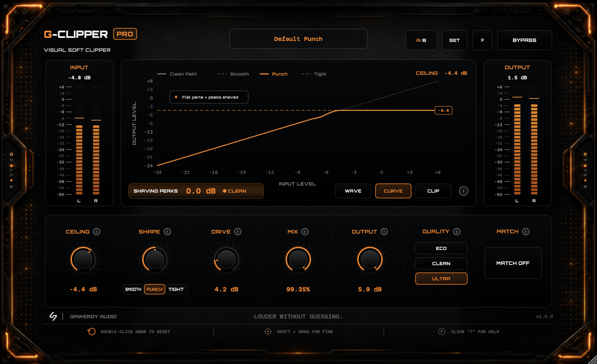Click the Output 1.5 dB peak readout

[x=517, y=78]
